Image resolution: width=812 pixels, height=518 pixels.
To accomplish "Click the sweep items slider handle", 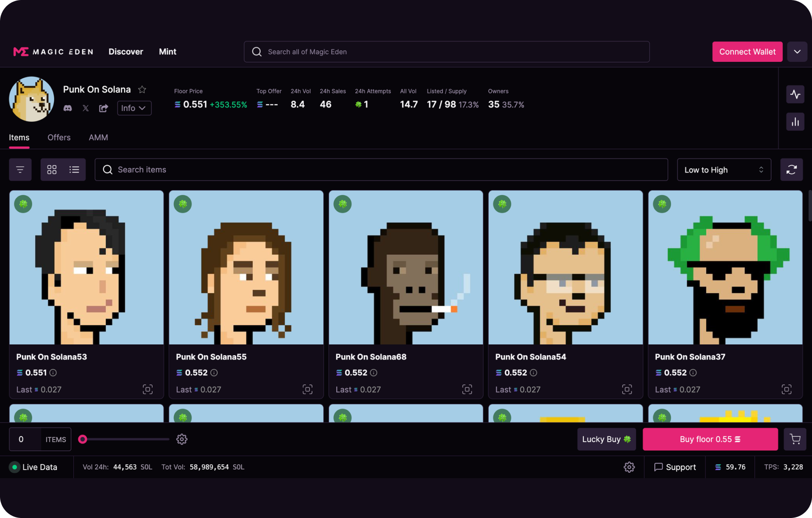I will 83,439.
